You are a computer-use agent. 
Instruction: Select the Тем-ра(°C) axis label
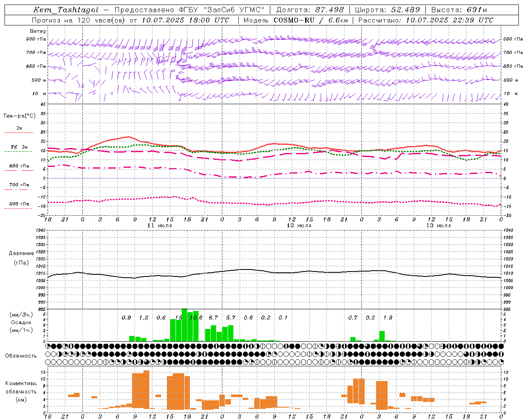(19, 116)
